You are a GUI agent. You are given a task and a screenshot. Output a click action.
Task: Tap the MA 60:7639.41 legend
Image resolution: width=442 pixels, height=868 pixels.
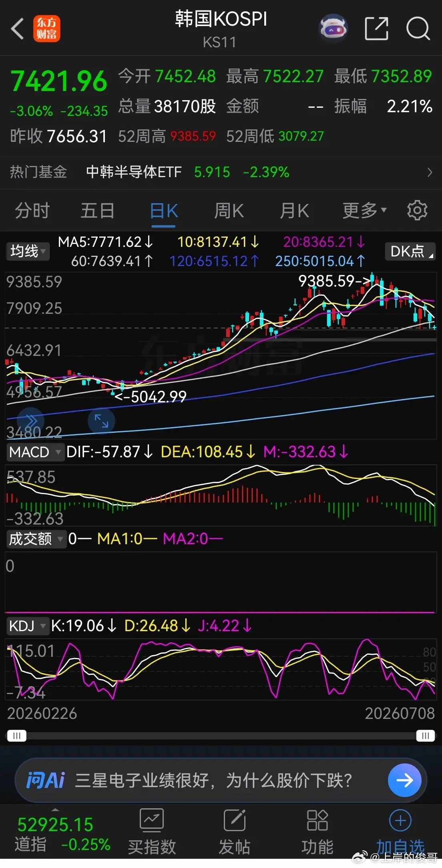[112, 261]
